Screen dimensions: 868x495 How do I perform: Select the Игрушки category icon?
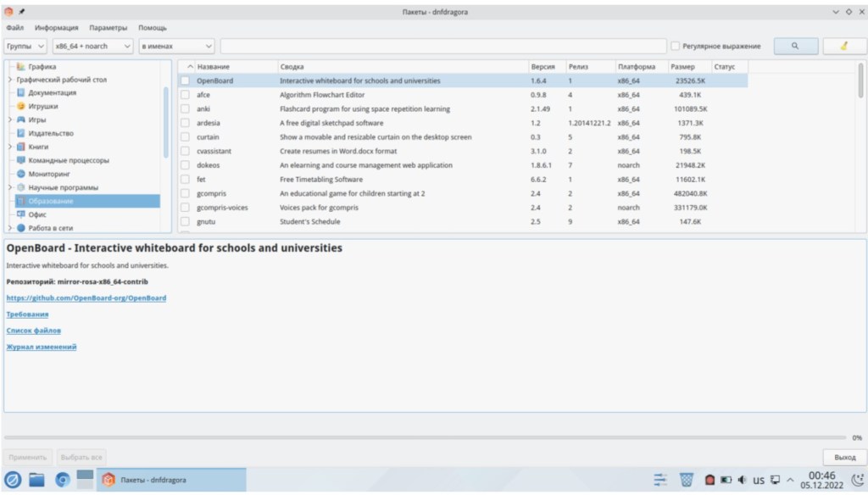21,107
